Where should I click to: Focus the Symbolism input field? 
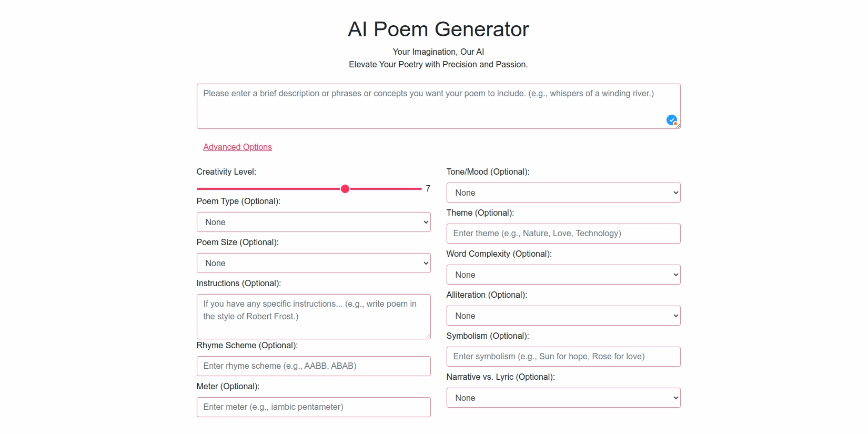point(563,357)
